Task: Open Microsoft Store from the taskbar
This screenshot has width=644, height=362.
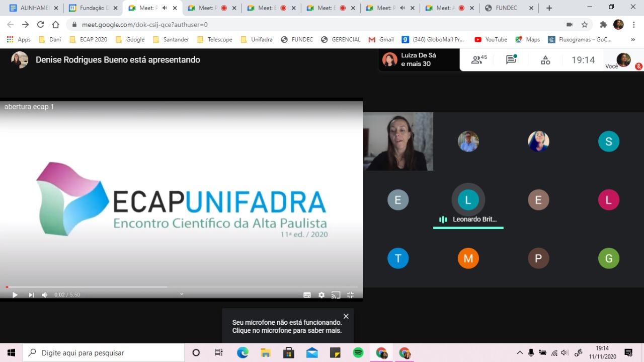Action: tap(289, 352)
